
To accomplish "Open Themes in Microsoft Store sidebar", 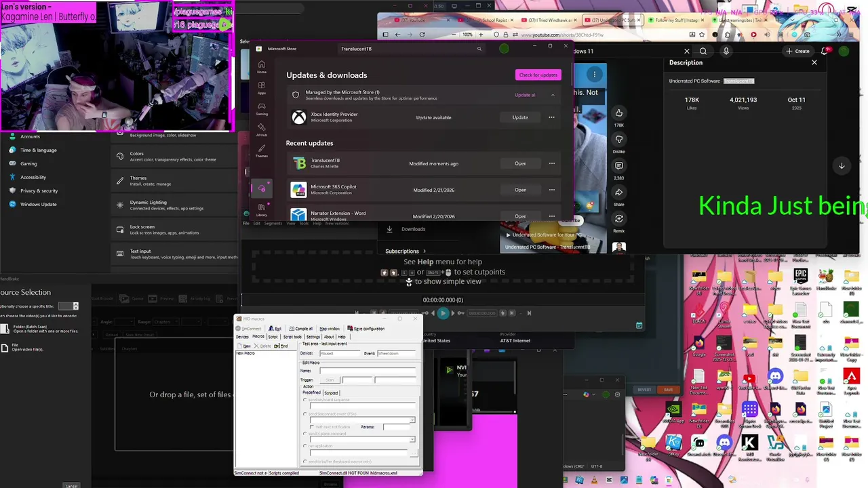I will coord(261,151).
